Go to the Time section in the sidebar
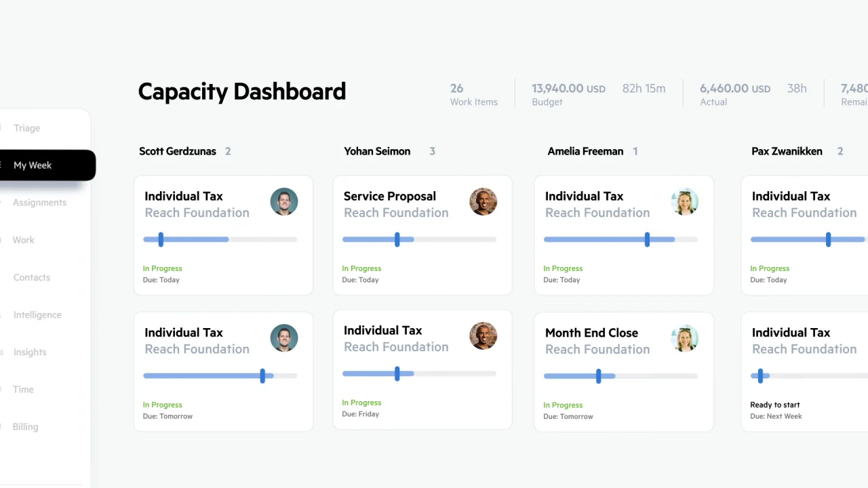 coord(23,390)
